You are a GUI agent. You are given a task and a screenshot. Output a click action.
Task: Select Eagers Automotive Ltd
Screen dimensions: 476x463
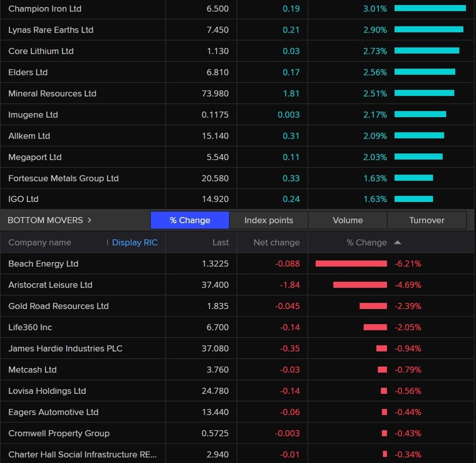54,412
